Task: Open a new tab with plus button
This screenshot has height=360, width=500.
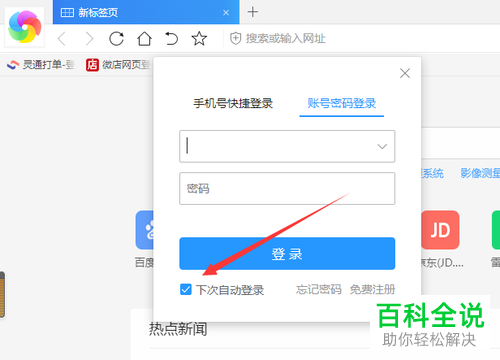Action: click(253, 12)
